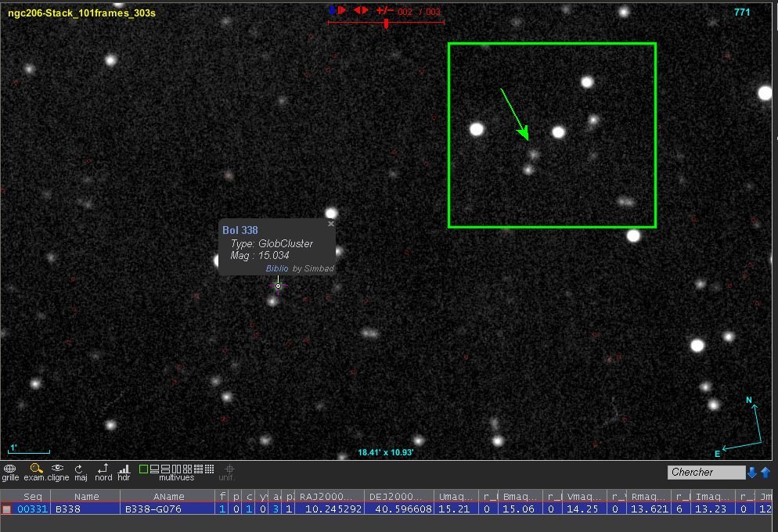
Task: Tick the checkbox in row 00331
Action: pos(7,509)
